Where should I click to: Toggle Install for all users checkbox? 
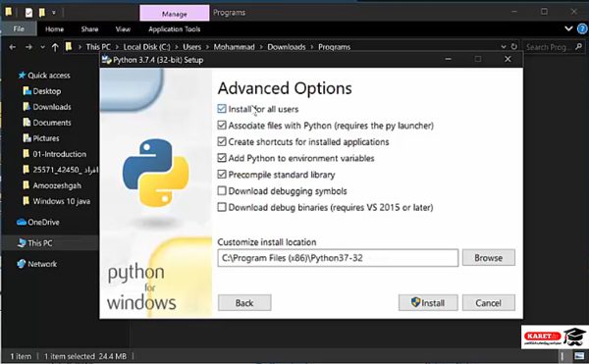coord(222,109)
